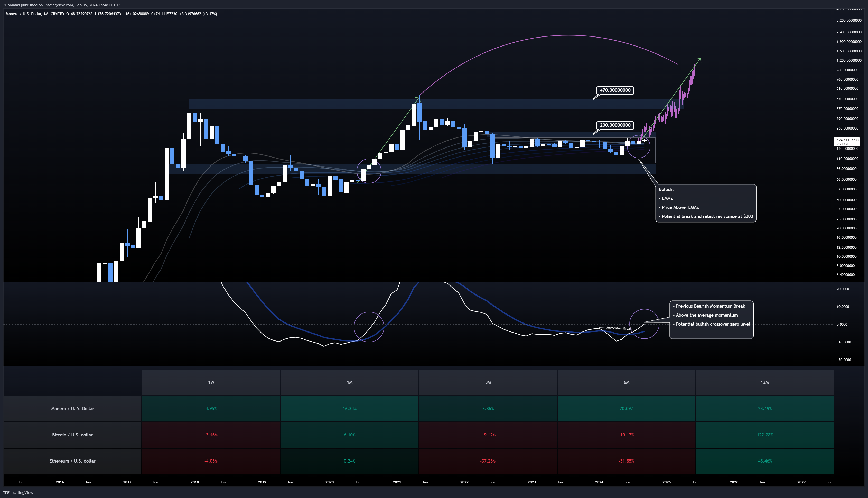868x498 pixels.
Task: Click the 200.00000000 price label callout
Action: 615,125
